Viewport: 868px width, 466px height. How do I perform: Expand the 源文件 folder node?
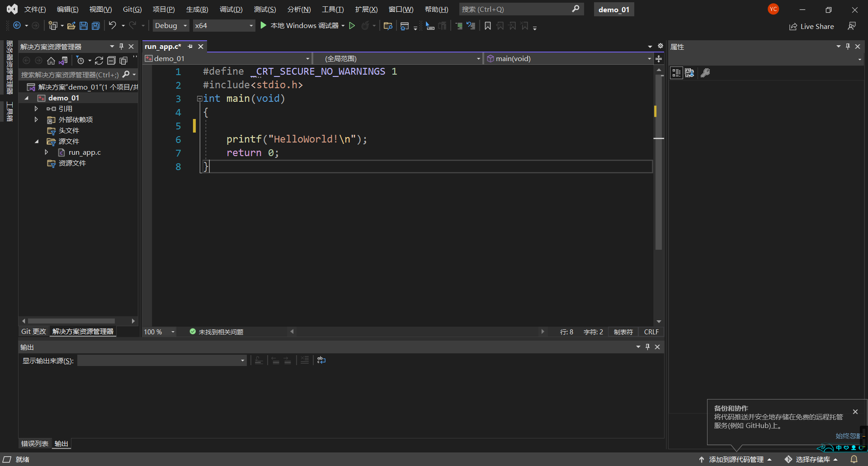(x=37, y=141)
